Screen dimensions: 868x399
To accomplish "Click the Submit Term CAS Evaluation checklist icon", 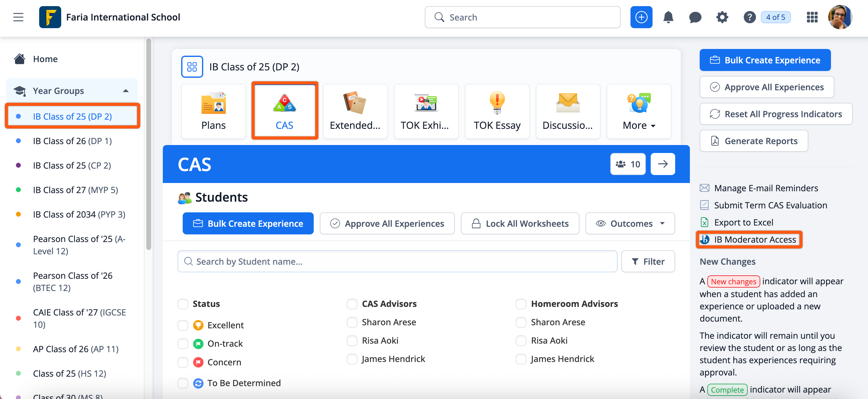I will (x=704, y=205).
